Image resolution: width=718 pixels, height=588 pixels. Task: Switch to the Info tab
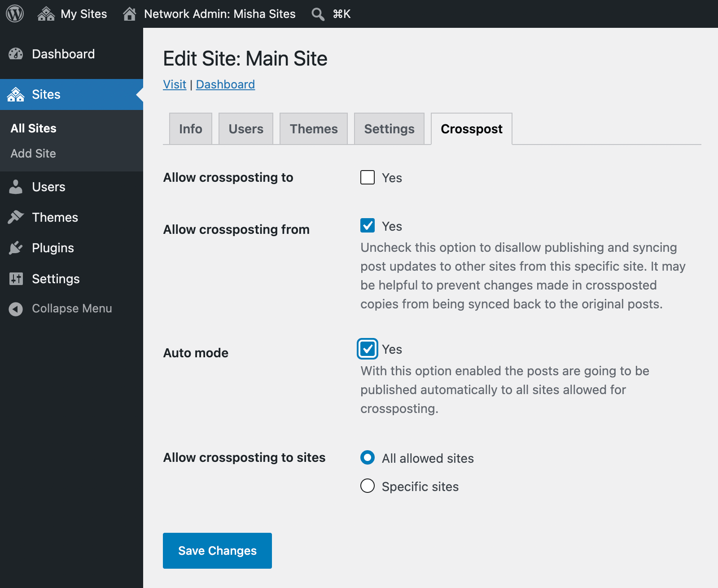tap(191, 129)
